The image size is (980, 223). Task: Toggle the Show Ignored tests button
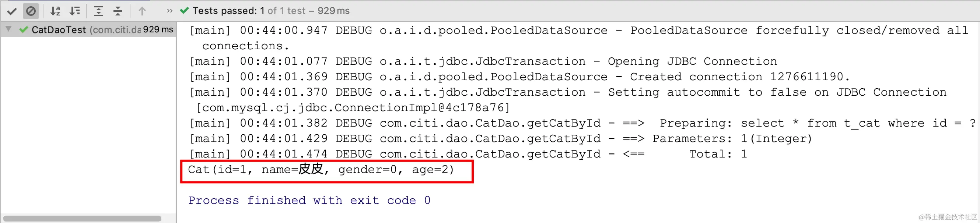pos(31,11)
